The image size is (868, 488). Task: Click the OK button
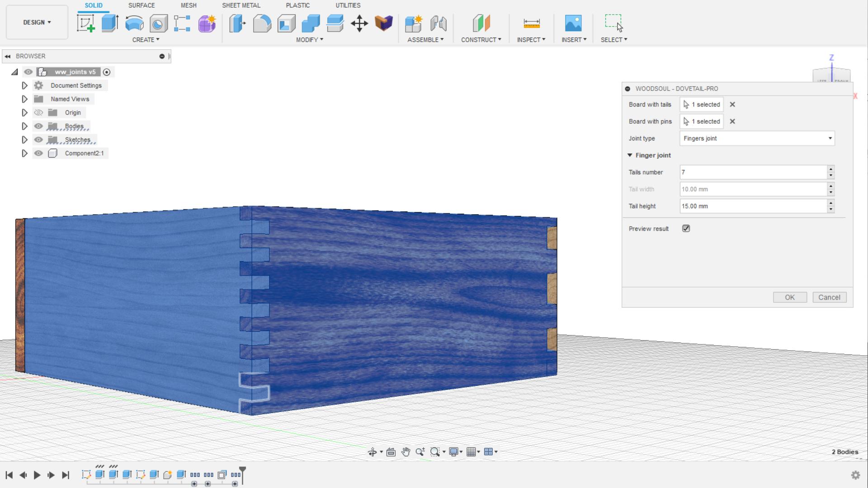tap(789, 297)
